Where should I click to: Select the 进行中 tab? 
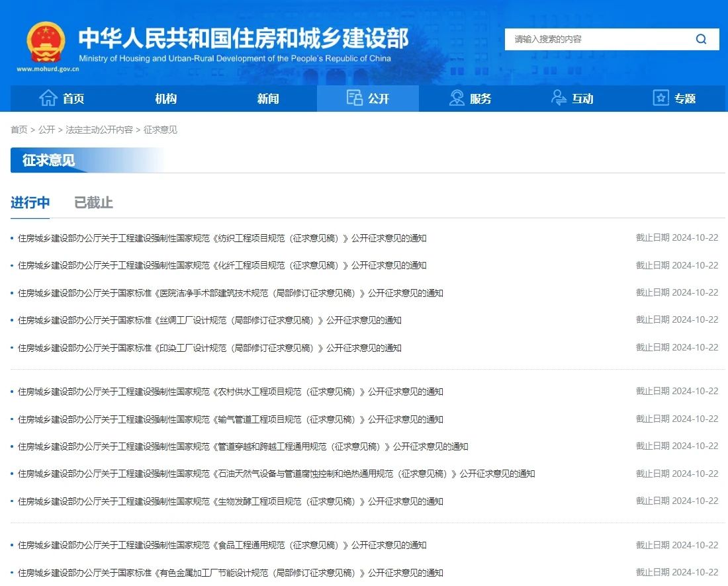click(x=30, y=202)
